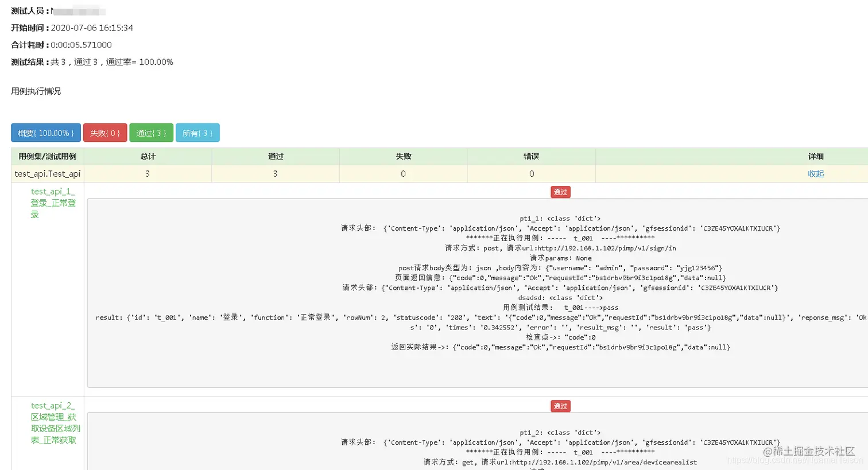
Task: Click the 测试结果 pass rate line
Action: click(92, 62)
